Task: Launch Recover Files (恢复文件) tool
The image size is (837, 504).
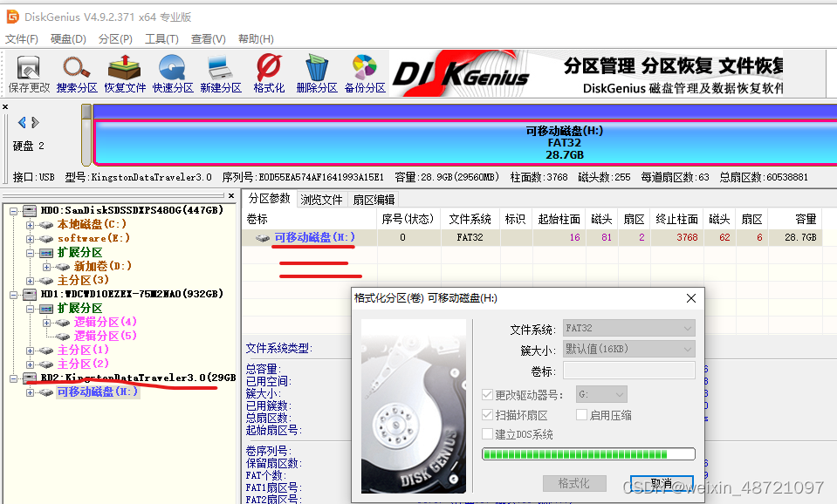Action: [125, 74]
